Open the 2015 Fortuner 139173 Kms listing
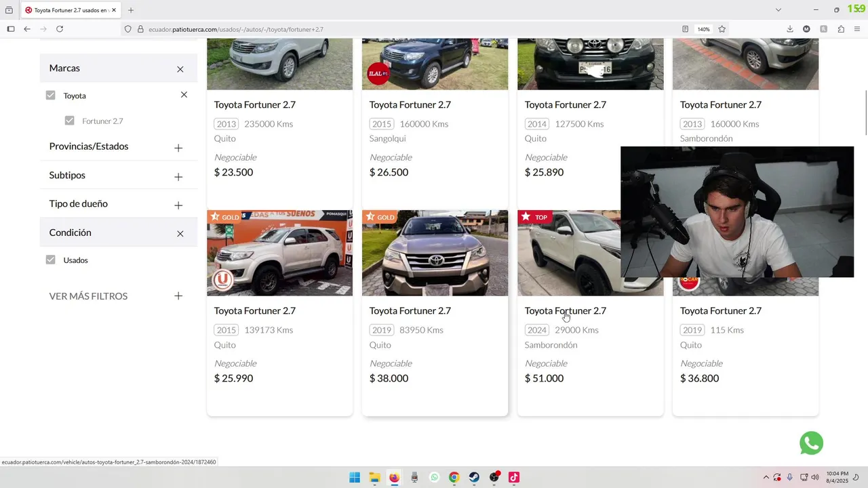The image size is (868, 488). (254, 310)
